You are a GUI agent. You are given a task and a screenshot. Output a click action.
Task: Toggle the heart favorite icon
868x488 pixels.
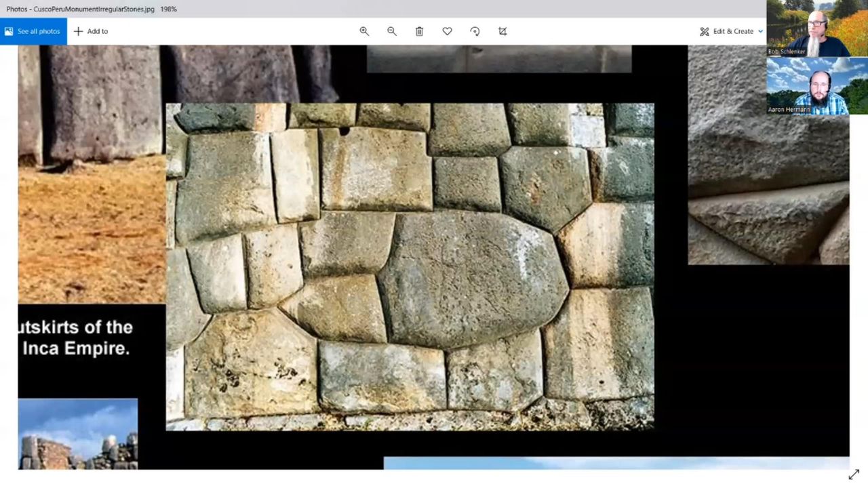point(447,31)
